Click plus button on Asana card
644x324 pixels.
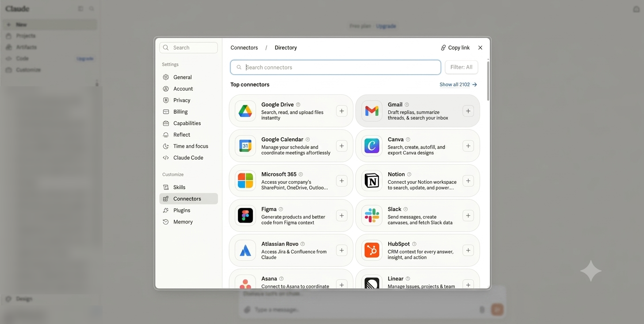tap(341, 284)
